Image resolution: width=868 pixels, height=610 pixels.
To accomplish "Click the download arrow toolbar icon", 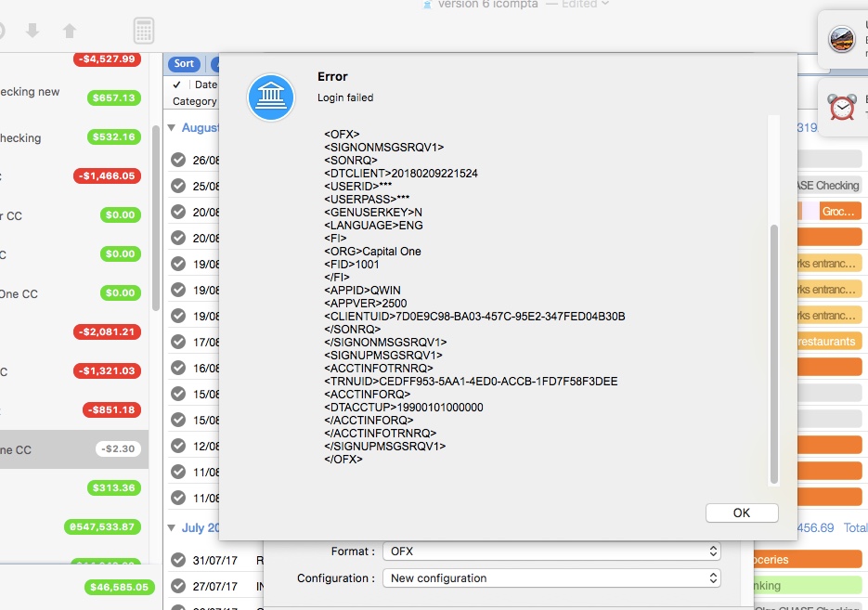I will (x=32, y=31).
